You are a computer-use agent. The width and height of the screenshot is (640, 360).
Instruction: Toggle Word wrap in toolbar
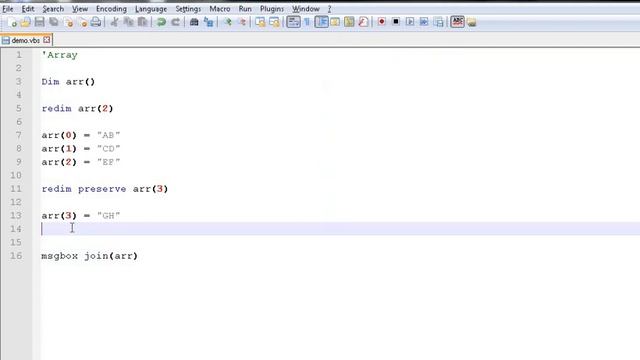point(293,22)
